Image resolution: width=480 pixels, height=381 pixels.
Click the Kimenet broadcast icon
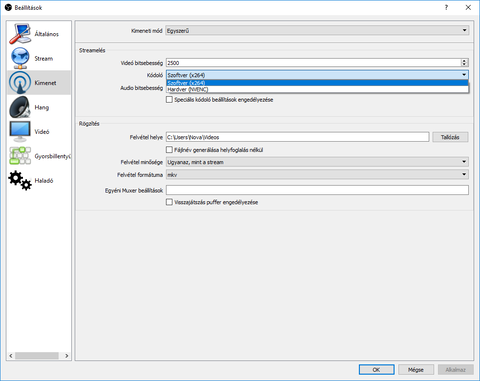(20, 83)
